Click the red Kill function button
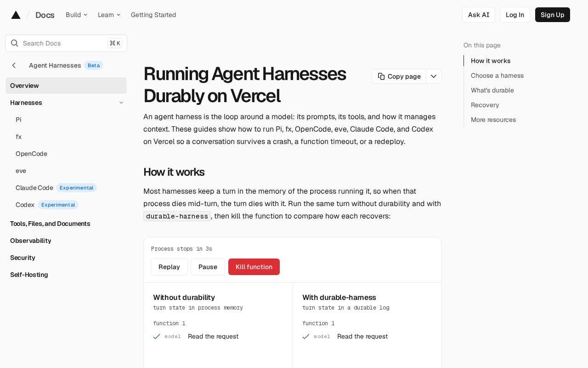 pyautogui.click(x=254, y=267)
